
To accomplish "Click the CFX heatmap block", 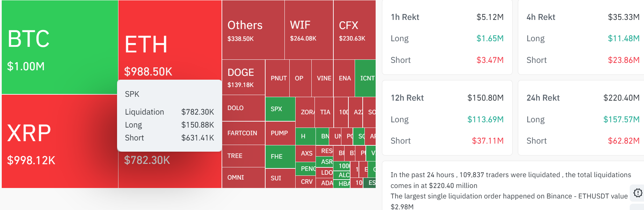I will click(x=354, y=30).
